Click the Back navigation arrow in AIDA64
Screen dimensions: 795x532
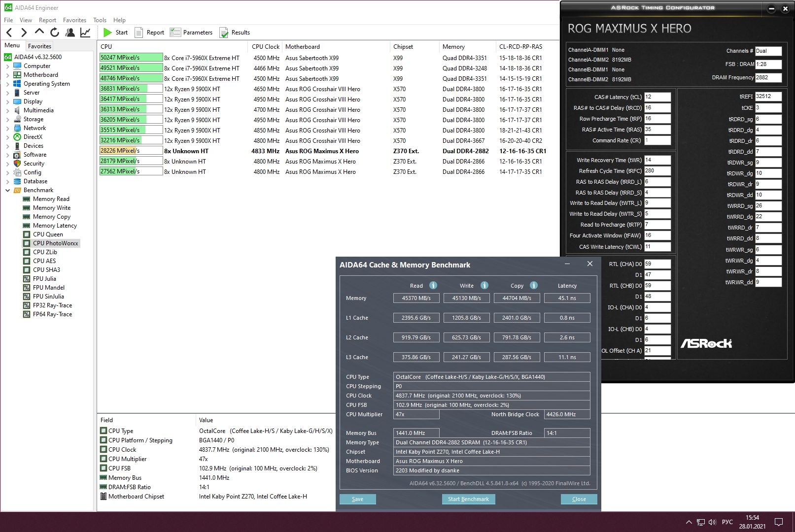[x=9, y=33]
